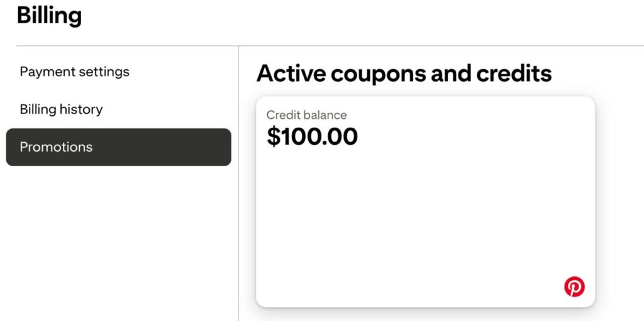Click the horizontal divider under the Billing title
The height and width of the screenshot is (321, 644).
coord(314,46)
